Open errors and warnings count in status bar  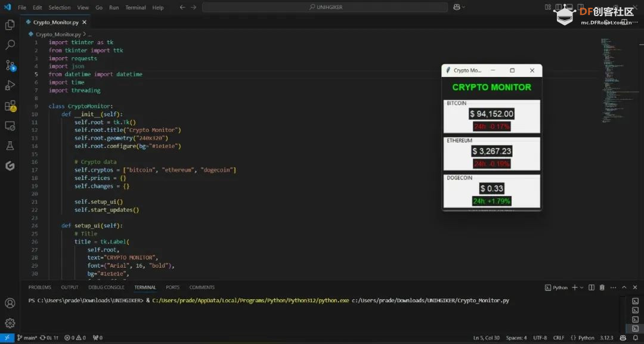click(75, 338)
